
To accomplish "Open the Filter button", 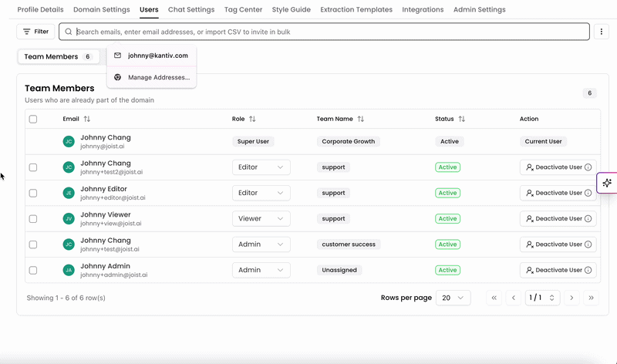I will [x=35, y=32].
